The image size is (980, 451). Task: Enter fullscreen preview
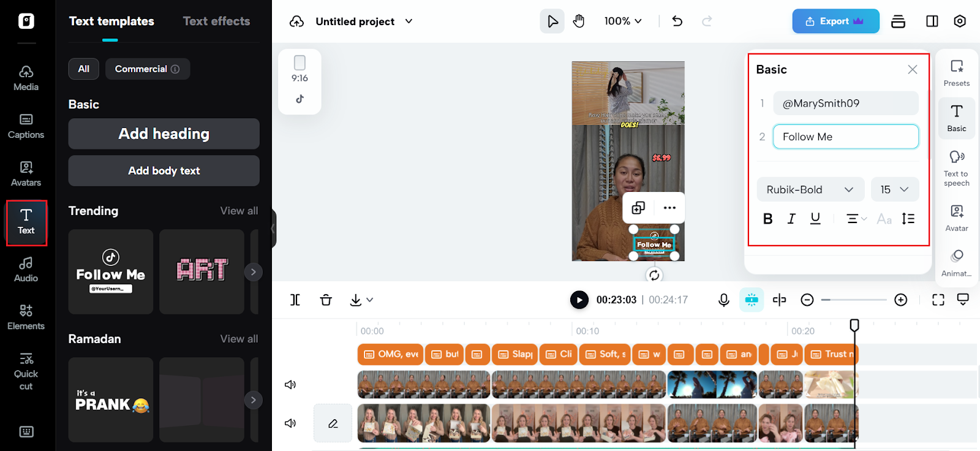(x=938, y=300)
